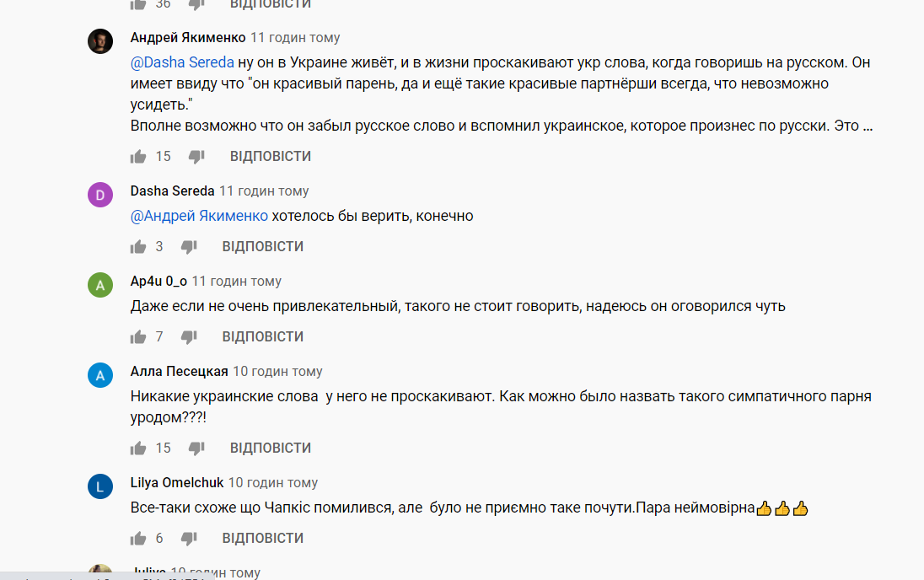Open Dasha Sereda's channel via username
Screen dimensions: 924x580
coord(172,191)
